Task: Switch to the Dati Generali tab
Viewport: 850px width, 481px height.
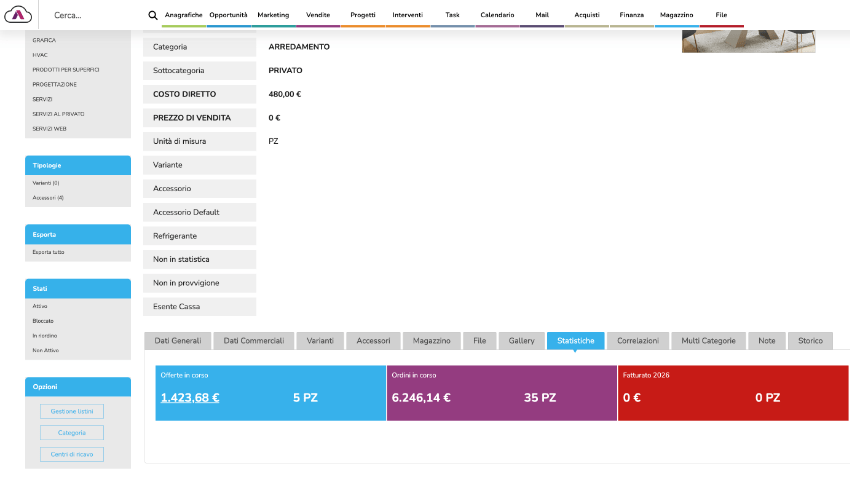Action: tap(178, 341)
